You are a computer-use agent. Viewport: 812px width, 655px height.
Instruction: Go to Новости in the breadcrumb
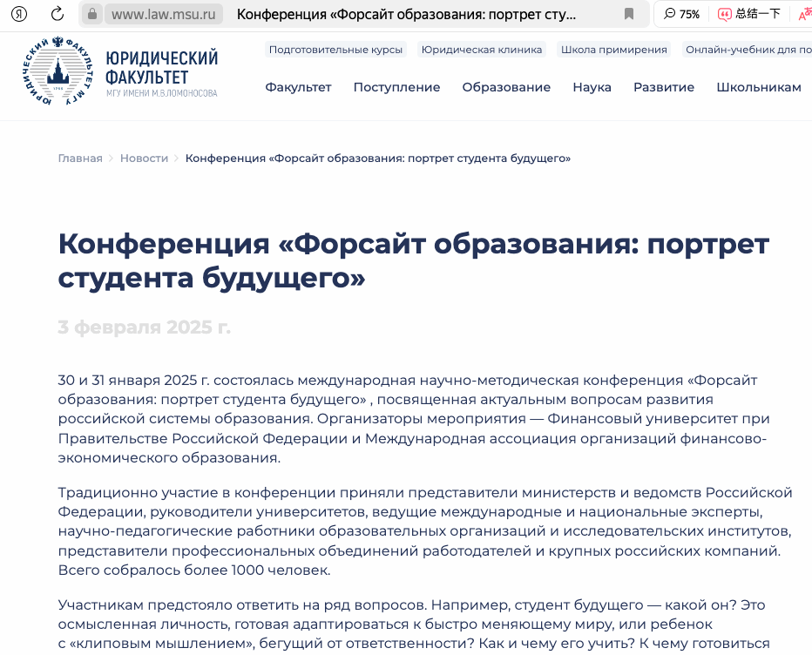pos(144,159)
